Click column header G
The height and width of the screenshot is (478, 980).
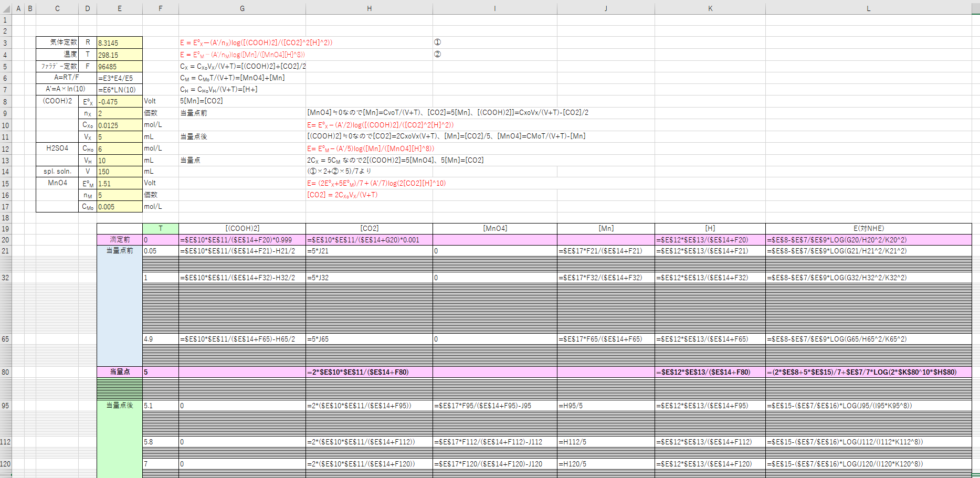(x=242, y=8)
